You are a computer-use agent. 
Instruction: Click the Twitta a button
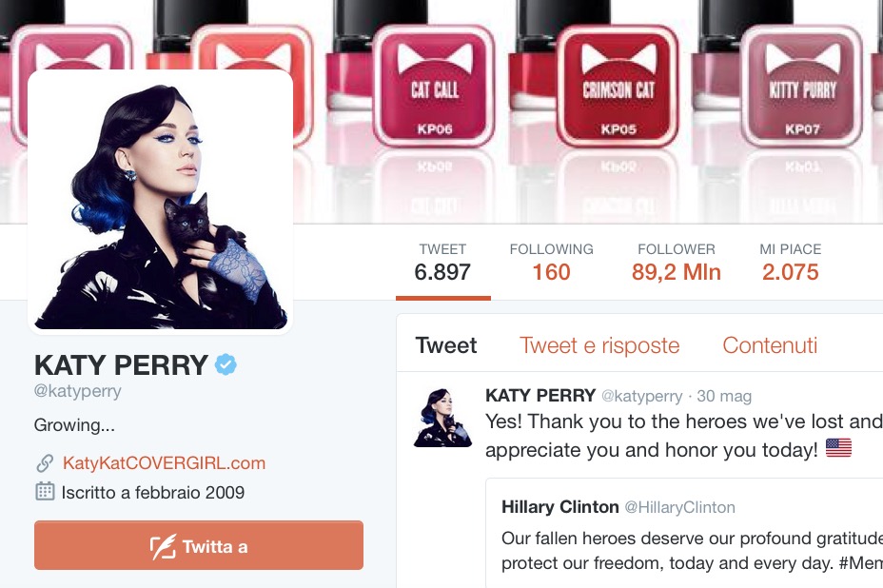click(199, 545)
